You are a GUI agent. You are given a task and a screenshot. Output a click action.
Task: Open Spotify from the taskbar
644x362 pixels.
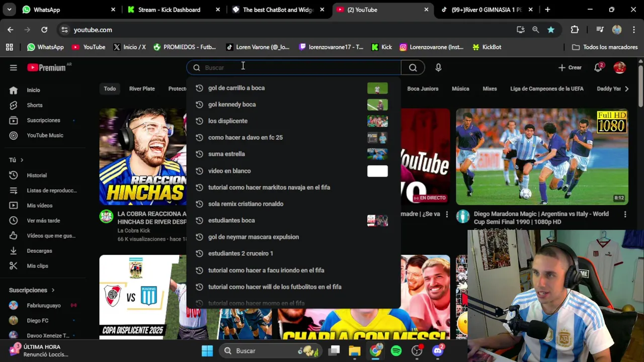pyautogui.click(x=396, y=351)
